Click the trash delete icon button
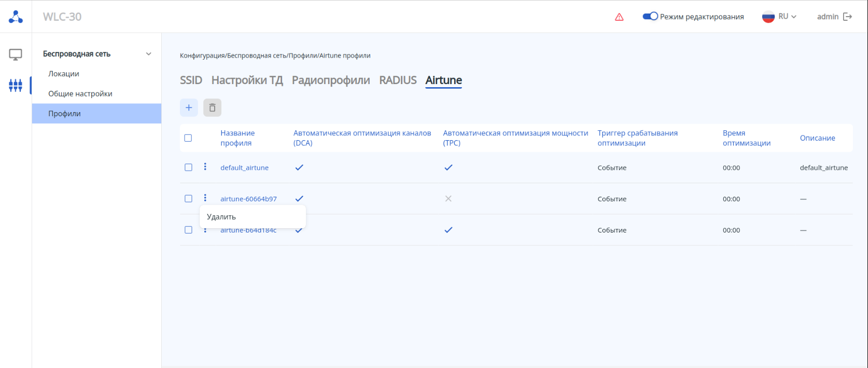The image size is (868, 368). tap(212, 107)
